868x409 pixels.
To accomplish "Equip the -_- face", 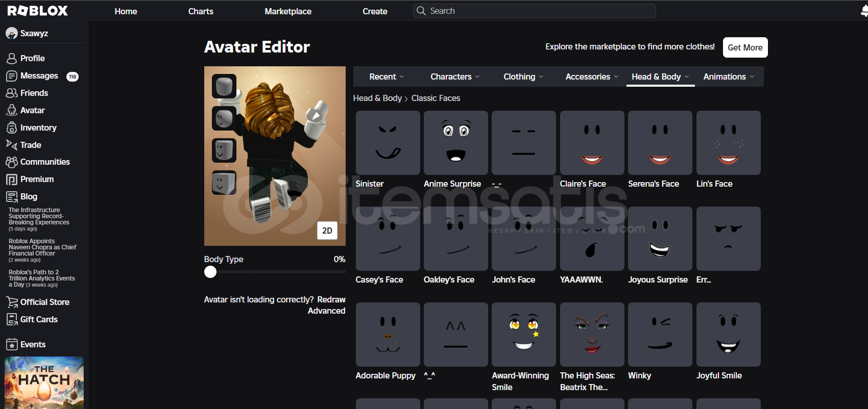I will tap(524, 143).
